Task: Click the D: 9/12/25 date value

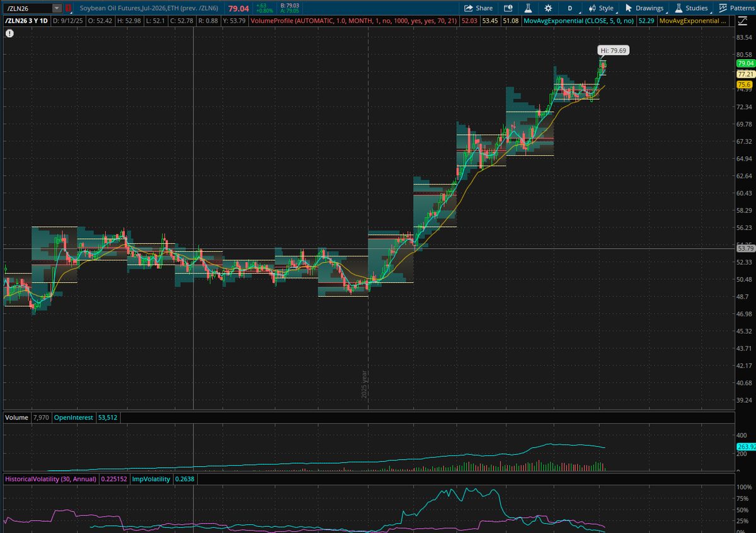Action: click(x=68, y=21)
